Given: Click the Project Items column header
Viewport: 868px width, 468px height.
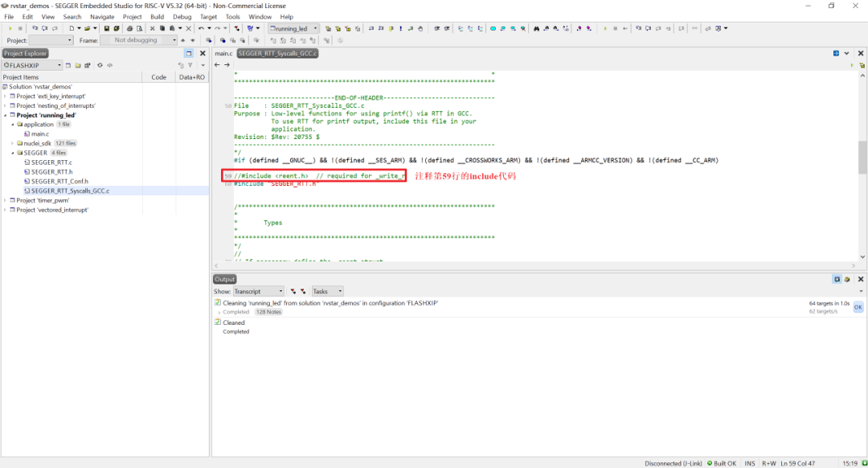Looking at the screenshot, I should (x=72, y=77).
